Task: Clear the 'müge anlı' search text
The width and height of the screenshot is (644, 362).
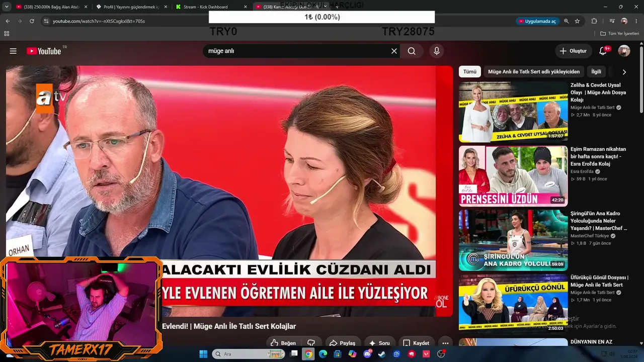Action: 394,51
